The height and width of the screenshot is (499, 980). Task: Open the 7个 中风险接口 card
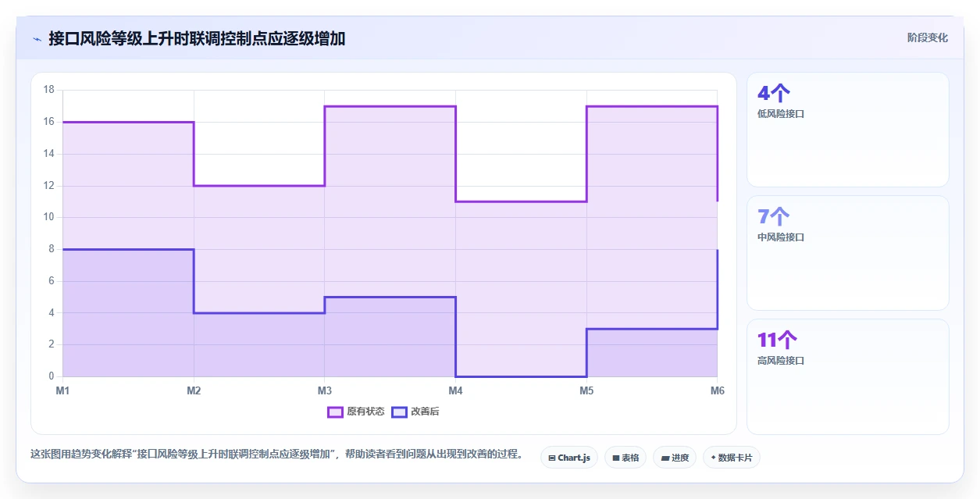click(847, 253)
